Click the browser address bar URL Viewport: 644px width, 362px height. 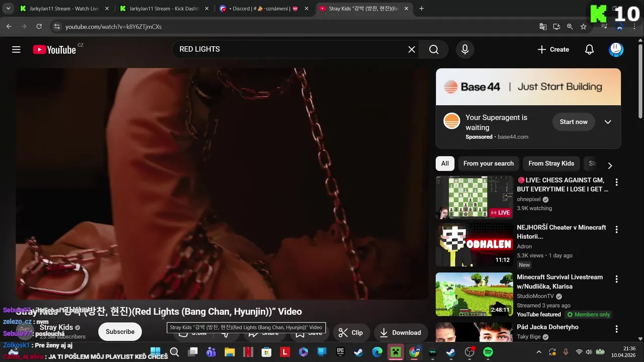(113, 27)
